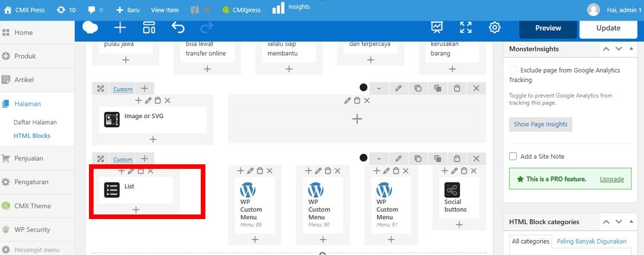Edit the Social buttons column with the pencil

coord(454,171)
